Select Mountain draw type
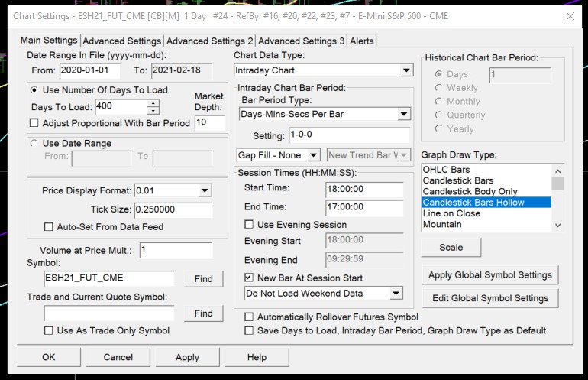Image resolution: width=588 pixels, height=380 pixels. [486, 224]
